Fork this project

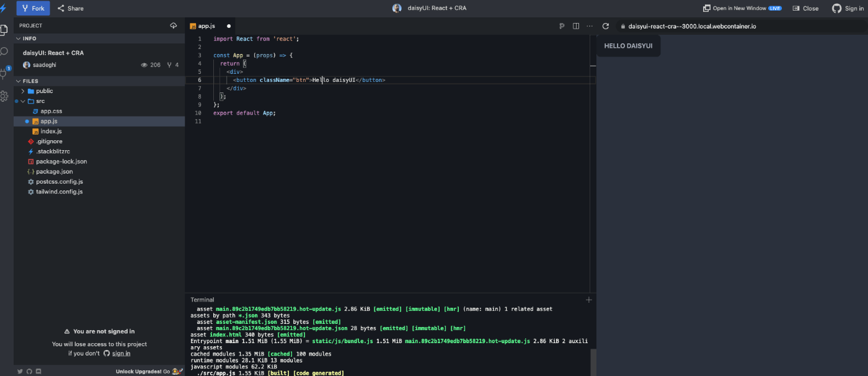click(33, 8)
